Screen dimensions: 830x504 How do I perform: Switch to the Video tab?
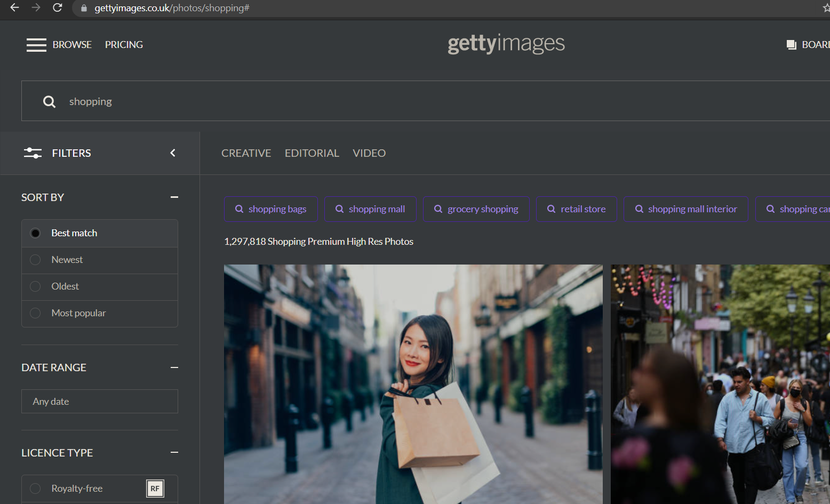[x=369, y=153]
